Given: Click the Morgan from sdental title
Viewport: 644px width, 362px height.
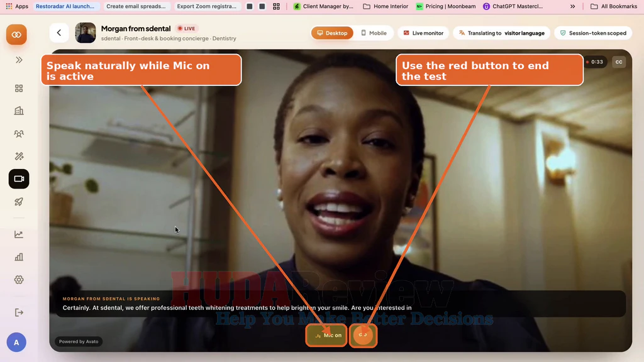Looking at the screenshot, I should click(136, 28).
